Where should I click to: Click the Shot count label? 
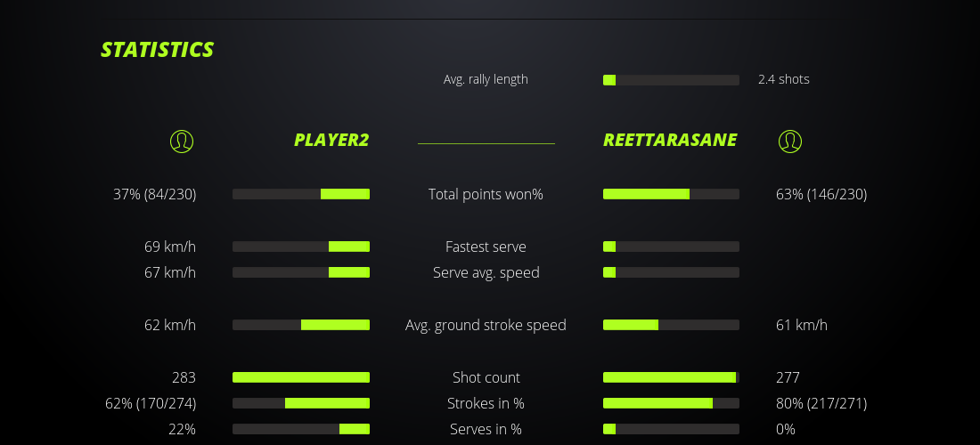486,377
